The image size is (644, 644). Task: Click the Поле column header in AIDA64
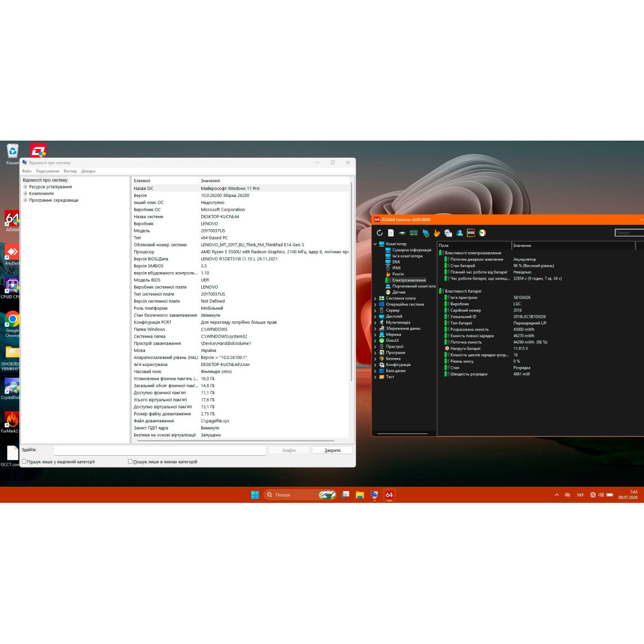pyautogui.click(x=474, y=245)
